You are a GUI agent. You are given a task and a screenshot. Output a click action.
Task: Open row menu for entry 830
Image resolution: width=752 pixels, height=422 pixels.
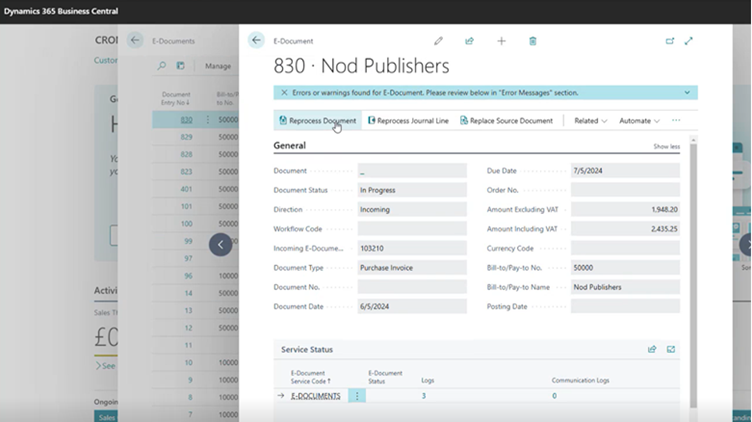pos(208,119)
